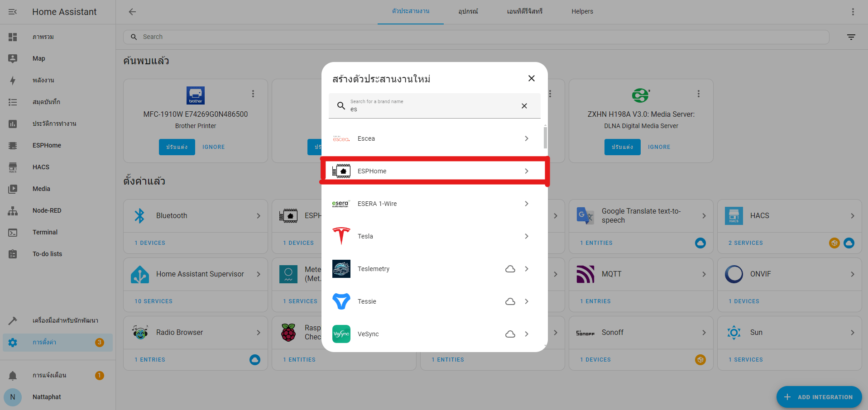Screen dimensions: 868x410
Task: Click ปรับแต่ง on ZXHN Media Server card
Action: pyautogui.click(x=623, y=147)
